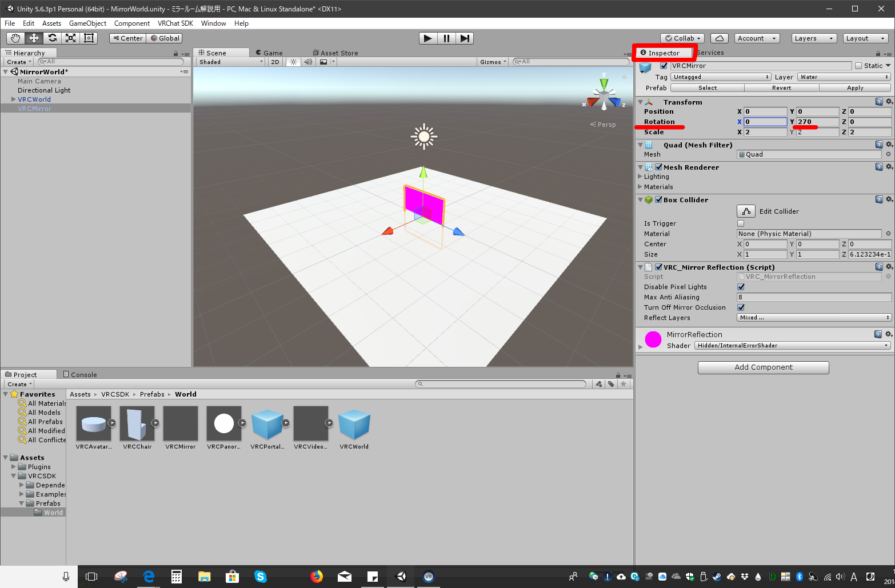This screenshot has width=895, height=588.
Task: Open the Tag dropdown (Untagged)
Action: [721, 77]
